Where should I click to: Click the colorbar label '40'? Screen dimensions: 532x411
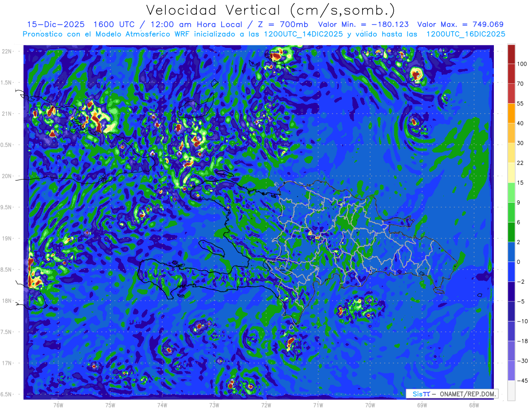[x=520, y=123]
